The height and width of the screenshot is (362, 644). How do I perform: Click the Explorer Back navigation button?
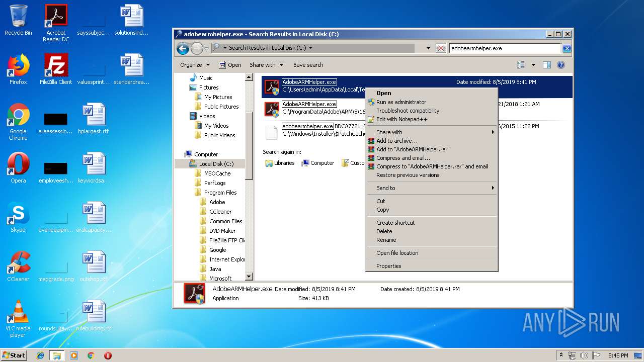[x=183, y=48]
